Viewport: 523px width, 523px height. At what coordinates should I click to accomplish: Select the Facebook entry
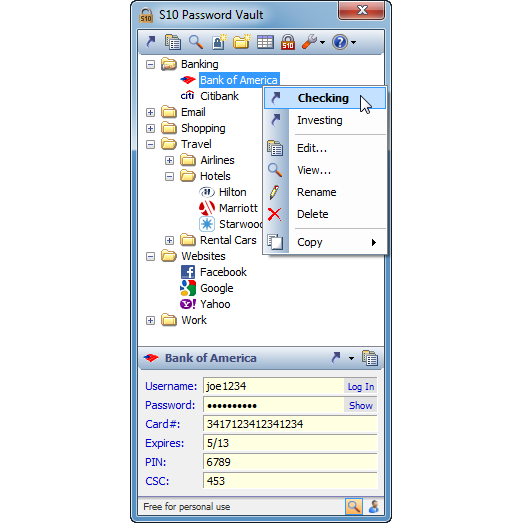pos(223,272)
